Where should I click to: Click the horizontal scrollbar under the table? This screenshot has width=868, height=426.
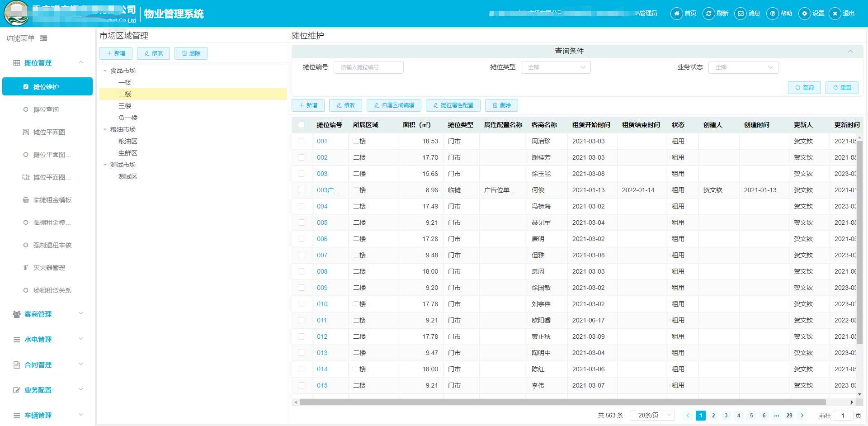[563, 402]
